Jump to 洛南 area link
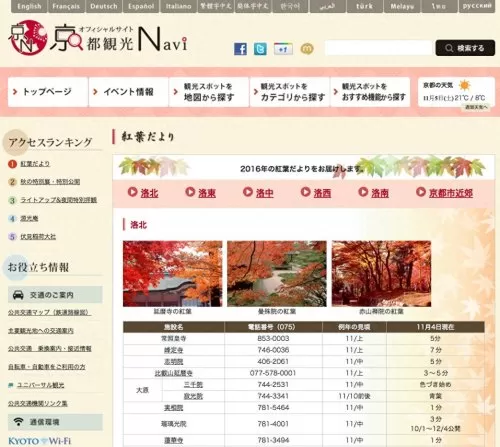Viewport: 500px width, 447px height. 380,193
